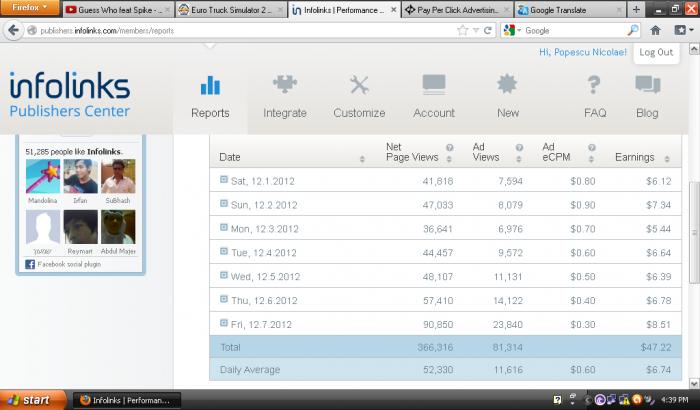The image size is (700, 410).
Task: Switch to the Google Translate tab
Action: [570, 10]
